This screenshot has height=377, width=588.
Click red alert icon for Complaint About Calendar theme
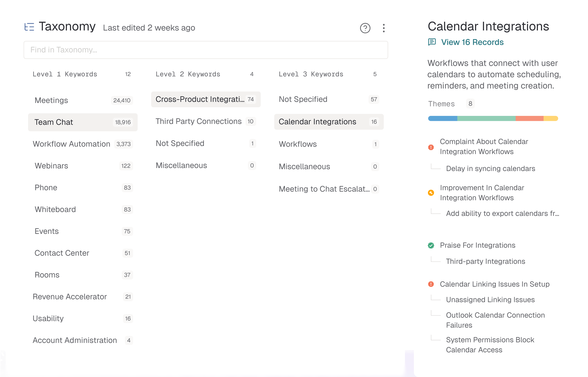(x=431, y=147)
